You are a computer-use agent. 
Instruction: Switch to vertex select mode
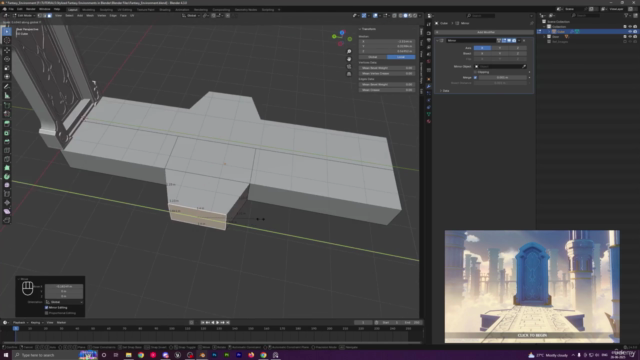point(40,16)
